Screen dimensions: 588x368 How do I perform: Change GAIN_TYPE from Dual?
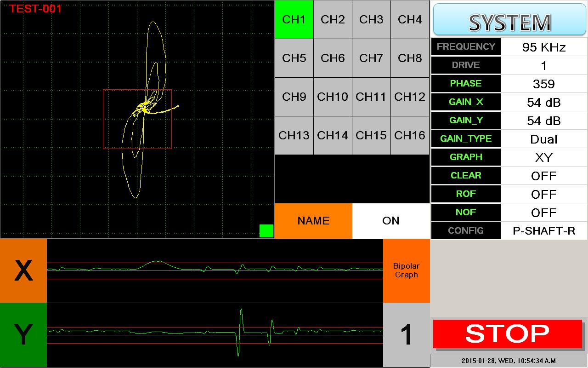[x=544, y=139]
